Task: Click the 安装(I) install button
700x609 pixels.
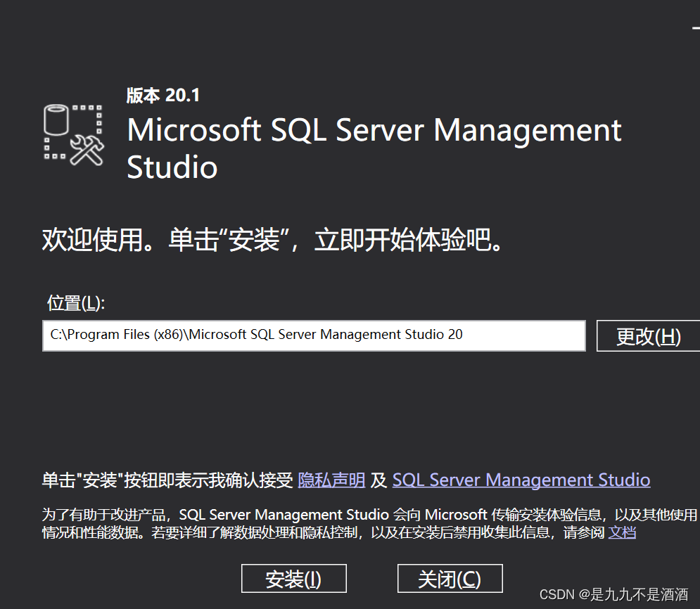Action: [294, 578]
